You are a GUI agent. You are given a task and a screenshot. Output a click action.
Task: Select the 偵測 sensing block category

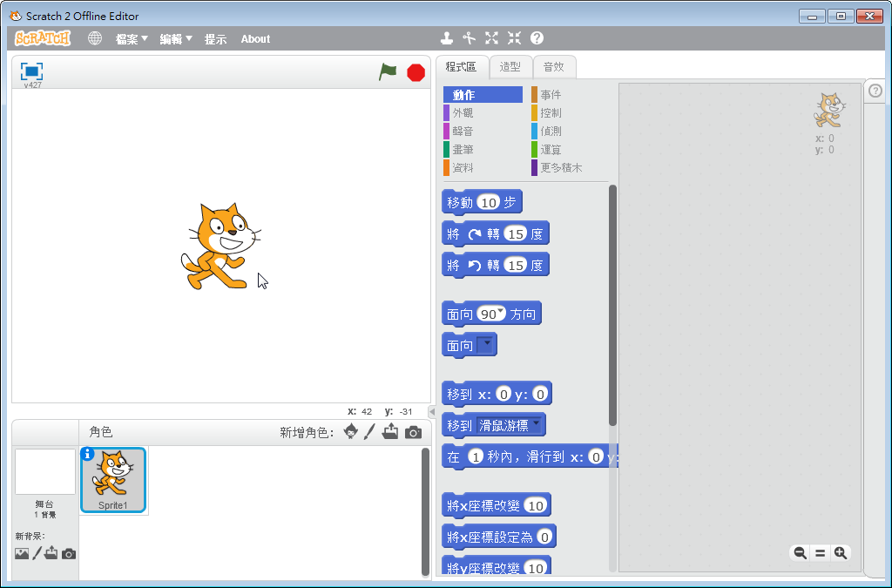coord(570,131)
